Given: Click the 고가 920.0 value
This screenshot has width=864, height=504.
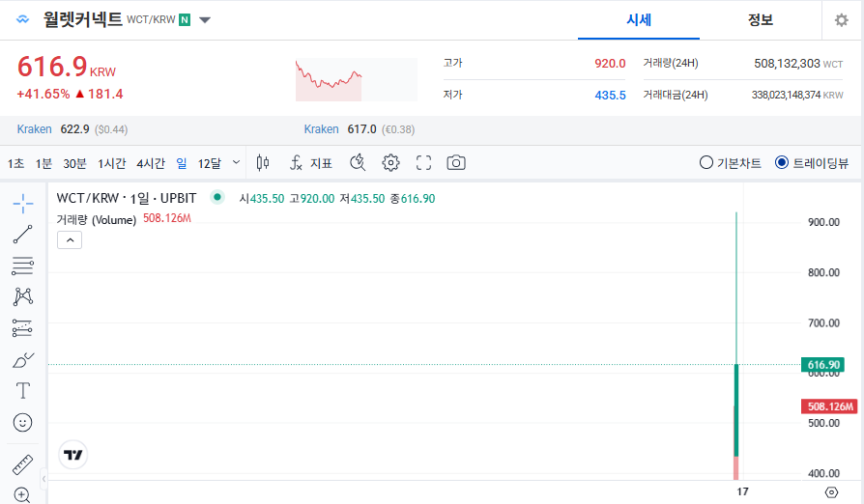Looking at the screenshot, I should [610, 64].
